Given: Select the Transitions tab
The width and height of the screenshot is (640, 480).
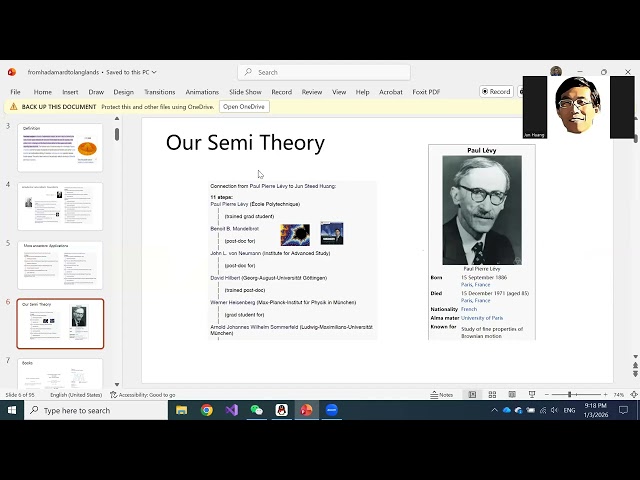Looking at the screenshot, I should pyautogui.click(x=160, y=92).
